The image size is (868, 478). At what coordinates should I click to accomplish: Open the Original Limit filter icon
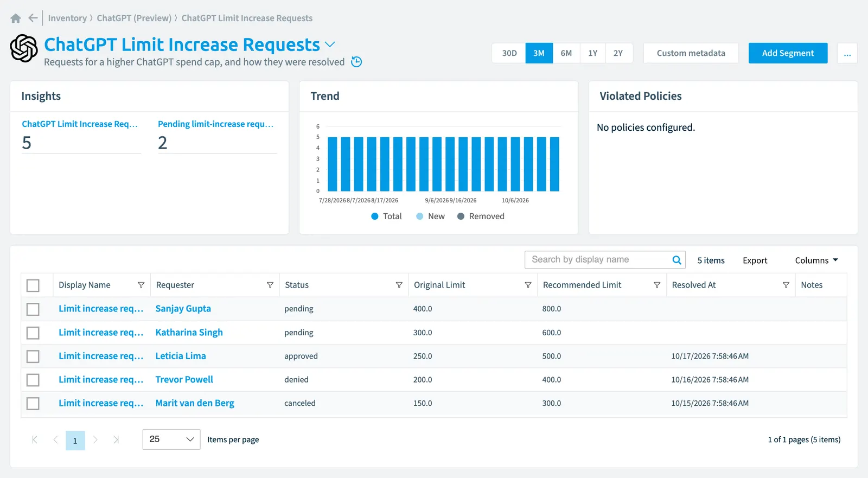528,285
